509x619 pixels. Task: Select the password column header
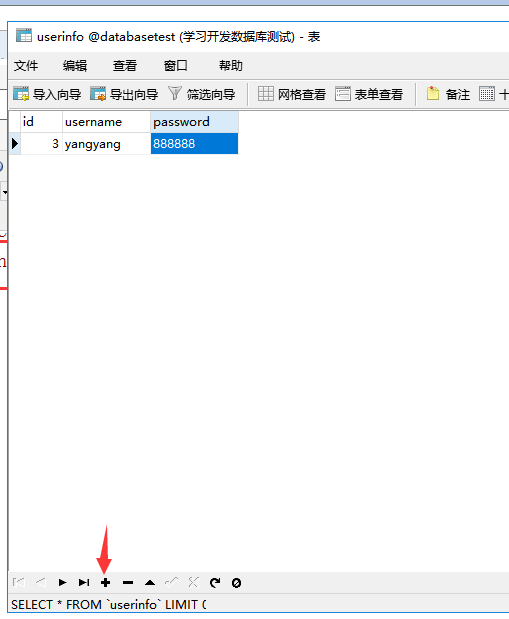click(194, 122)
